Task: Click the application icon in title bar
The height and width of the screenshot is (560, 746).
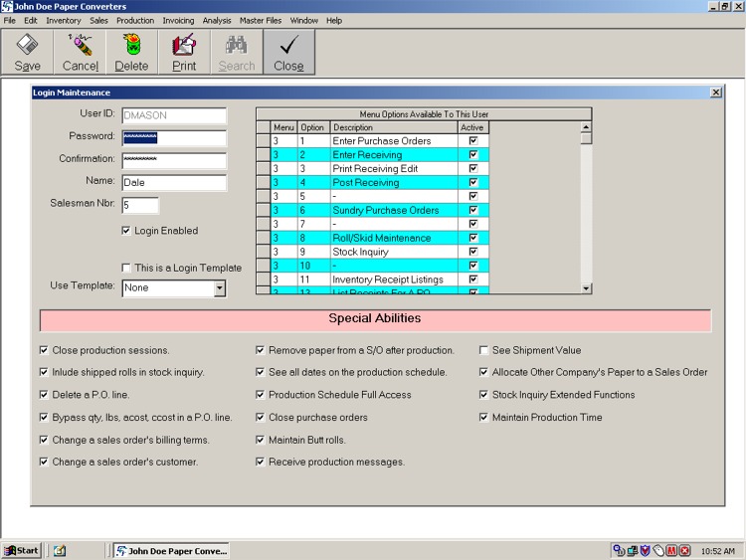Action: [7, 6]
